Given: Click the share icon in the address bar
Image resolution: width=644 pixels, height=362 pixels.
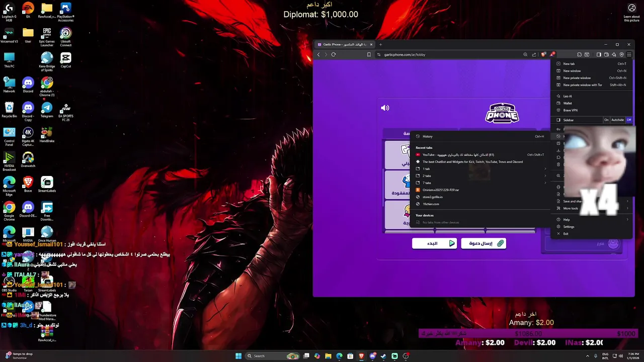Looking at the screenshot, I should point(534,54).
